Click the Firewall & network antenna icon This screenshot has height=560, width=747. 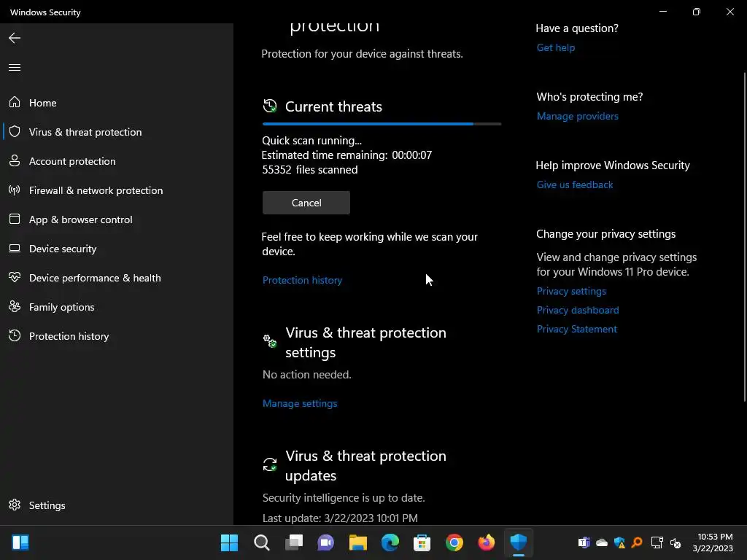tap(15, 190)
